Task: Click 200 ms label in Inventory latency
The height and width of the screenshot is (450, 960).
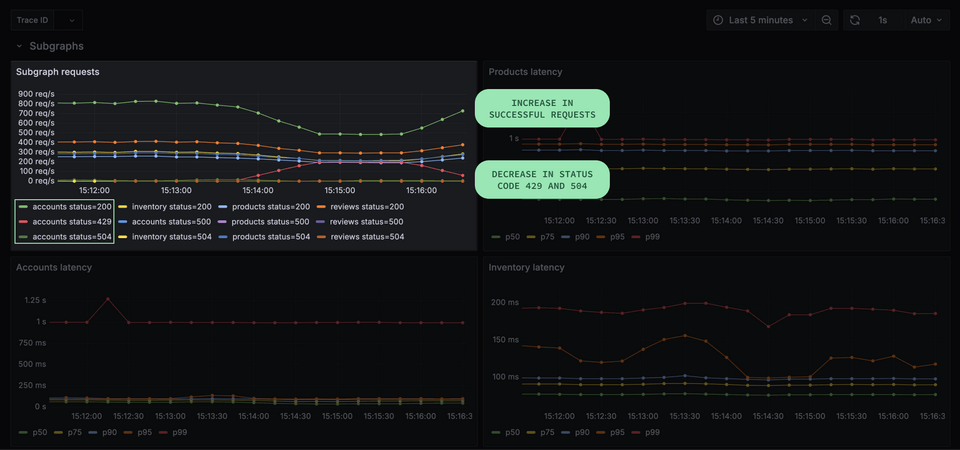Action: point(505,302)
